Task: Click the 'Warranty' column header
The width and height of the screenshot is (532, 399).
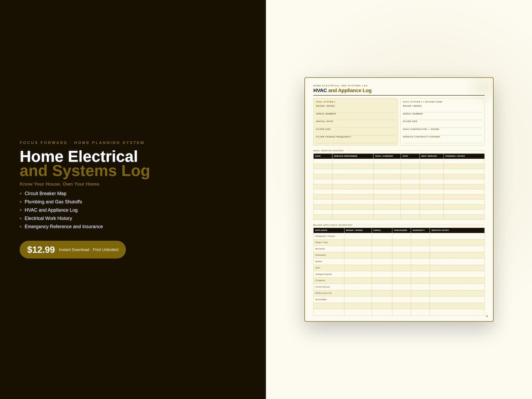Action: [420, 231]
